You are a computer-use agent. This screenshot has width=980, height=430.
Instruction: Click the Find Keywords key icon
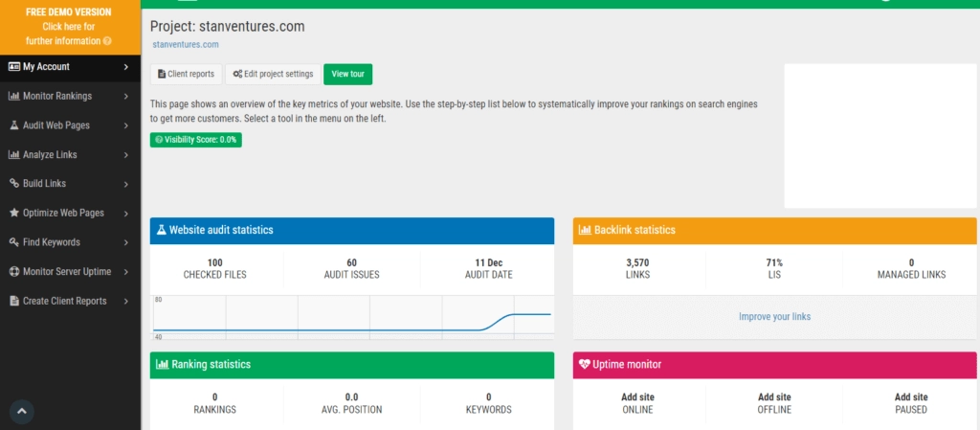[x=14, y=242]
